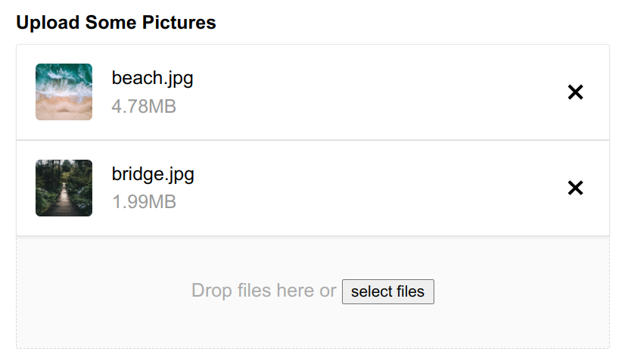Click the divider line between the file rows
This screenshot has width=625, height=364.
pos(313,140)
